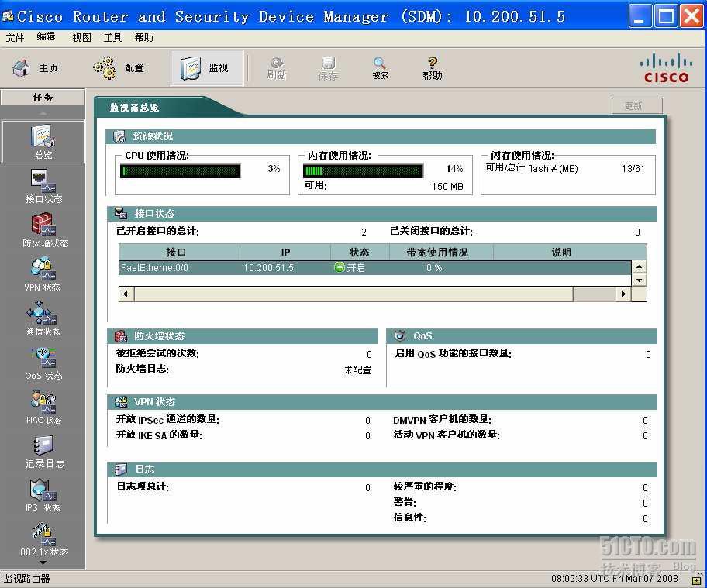Click the QoS section header icon
This screenshot has width=707, height=588.
400,335
